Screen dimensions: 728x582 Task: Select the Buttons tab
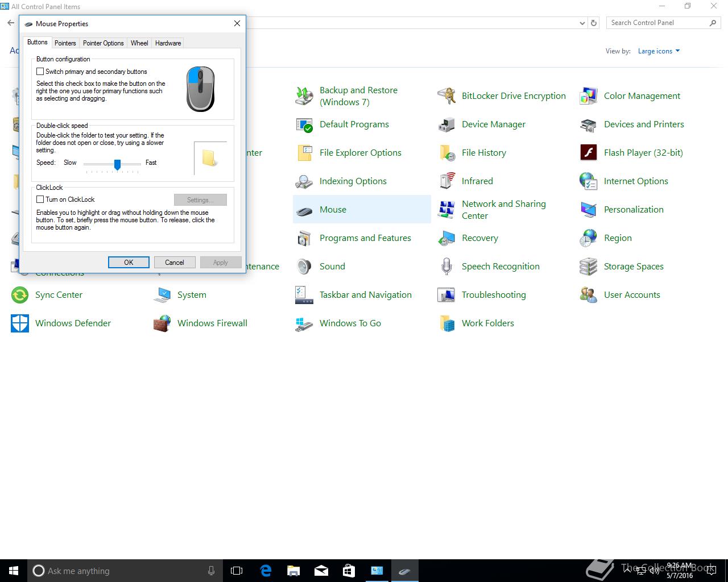[38, 43]
